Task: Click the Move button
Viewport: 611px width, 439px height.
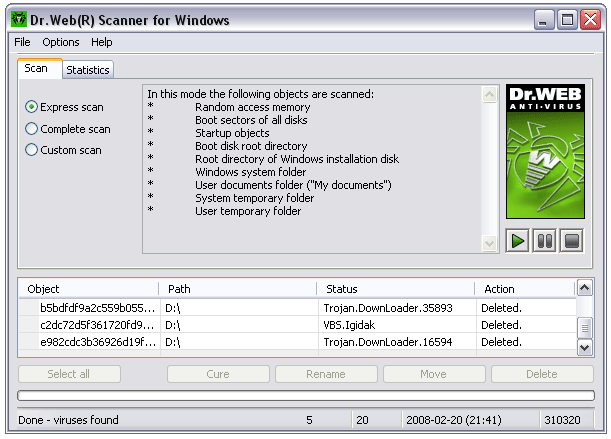Action: click(x=434, y=374)
